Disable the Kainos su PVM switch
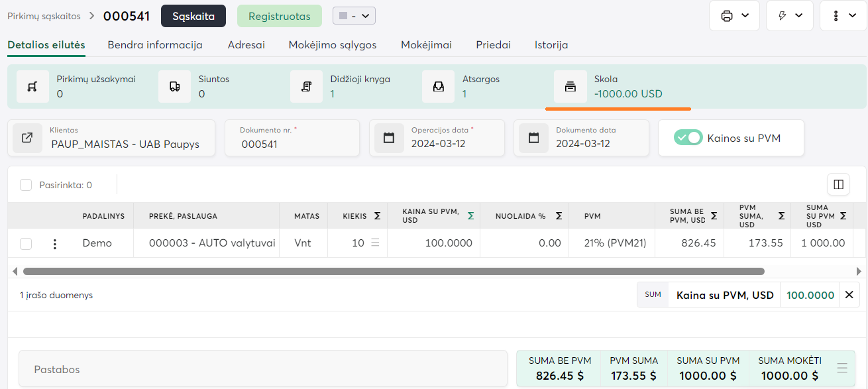The height and width of the screenshot is (389, 868). pos(688,138)
